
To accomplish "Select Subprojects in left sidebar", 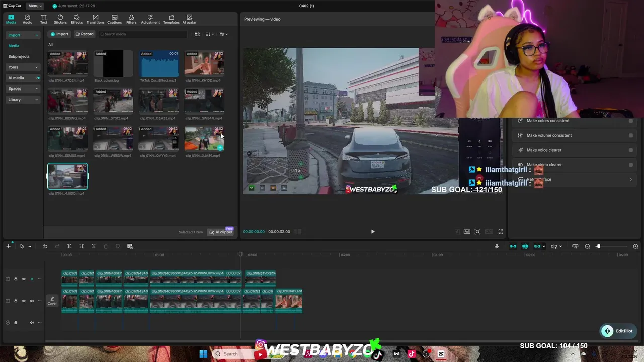I will coord(19,56).
